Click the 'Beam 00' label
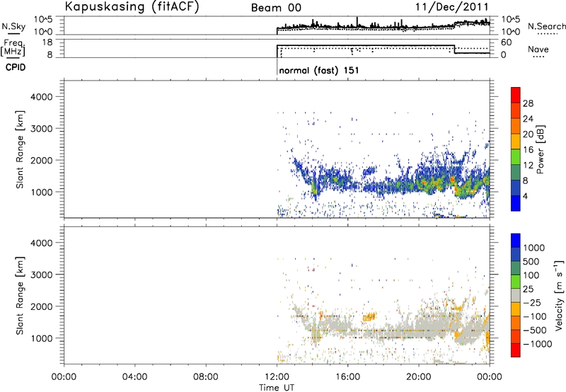Viewport: 566px width, 392px height. coord(276,8)
